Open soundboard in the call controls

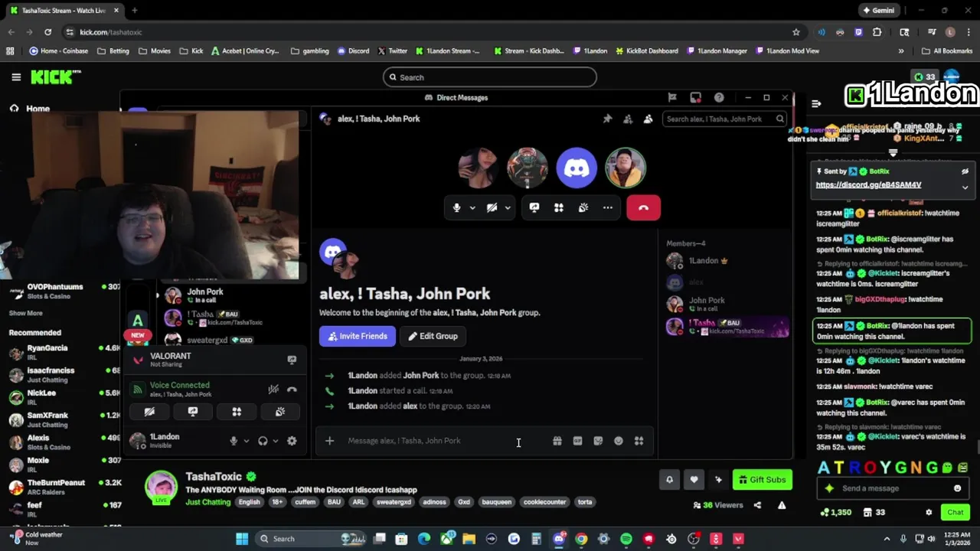click(x=583, y=207)
